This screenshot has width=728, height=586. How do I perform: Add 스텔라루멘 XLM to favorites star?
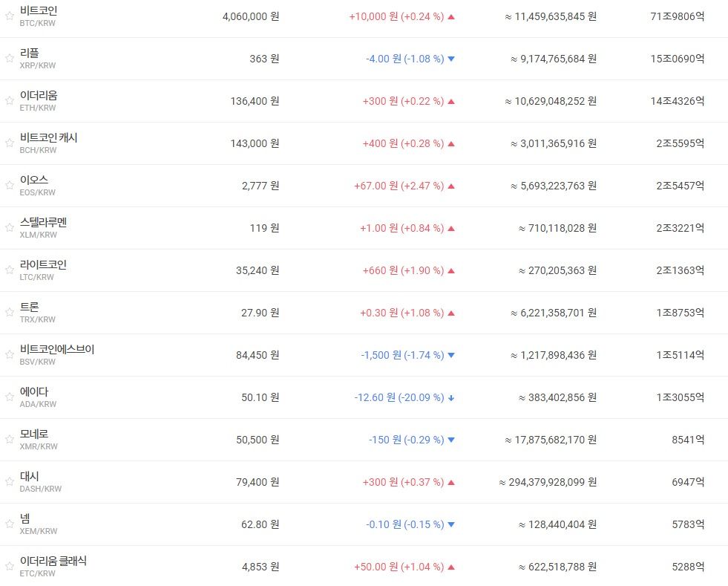(x=10, y=228)
